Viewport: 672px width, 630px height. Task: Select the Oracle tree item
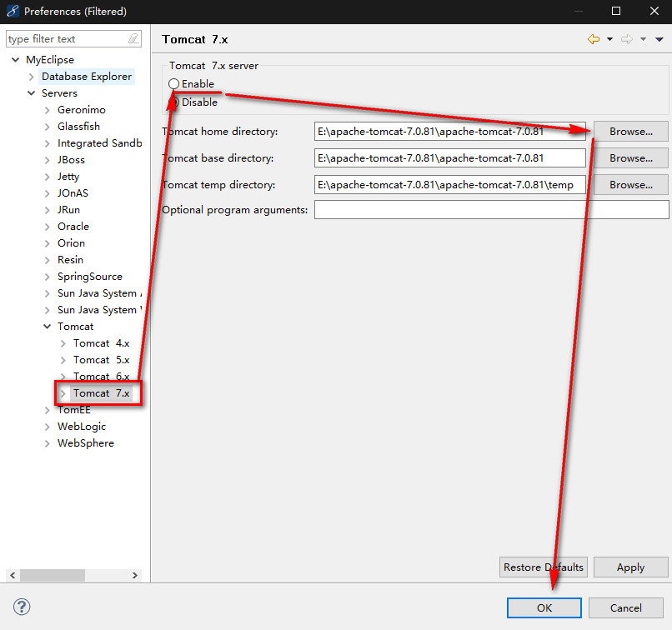click(73, 227)
